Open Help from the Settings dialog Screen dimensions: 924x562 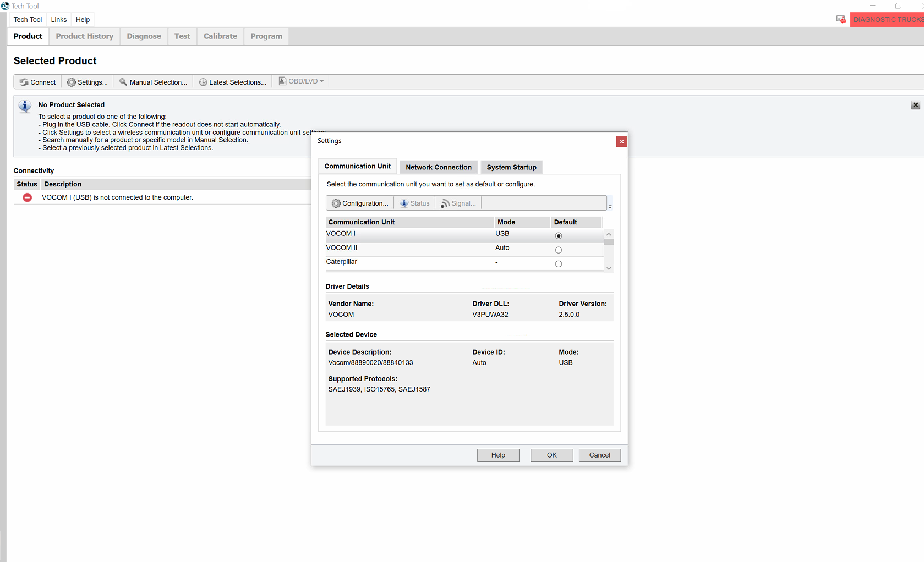(x=497, y=455)
